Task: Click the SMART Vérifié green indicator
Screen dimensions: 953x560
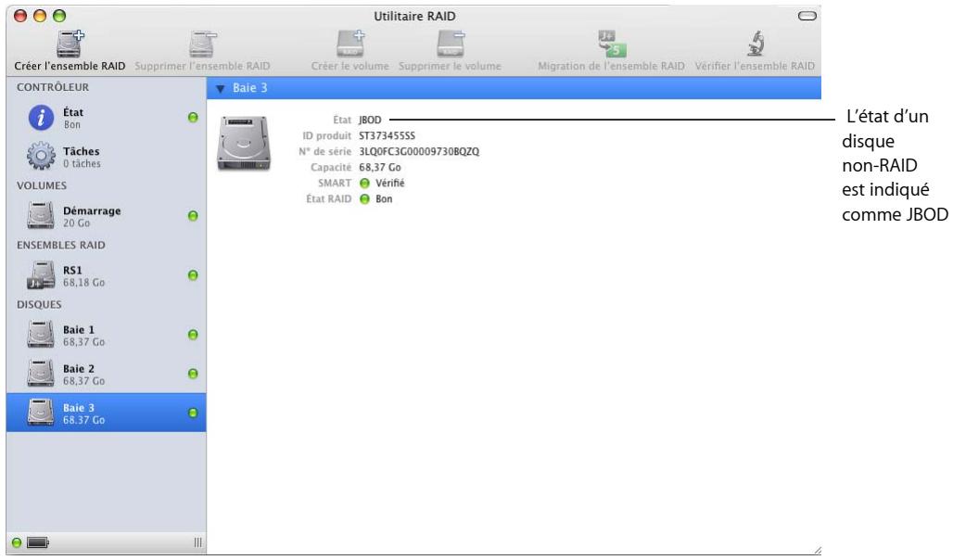Action: tap(364, 183)
